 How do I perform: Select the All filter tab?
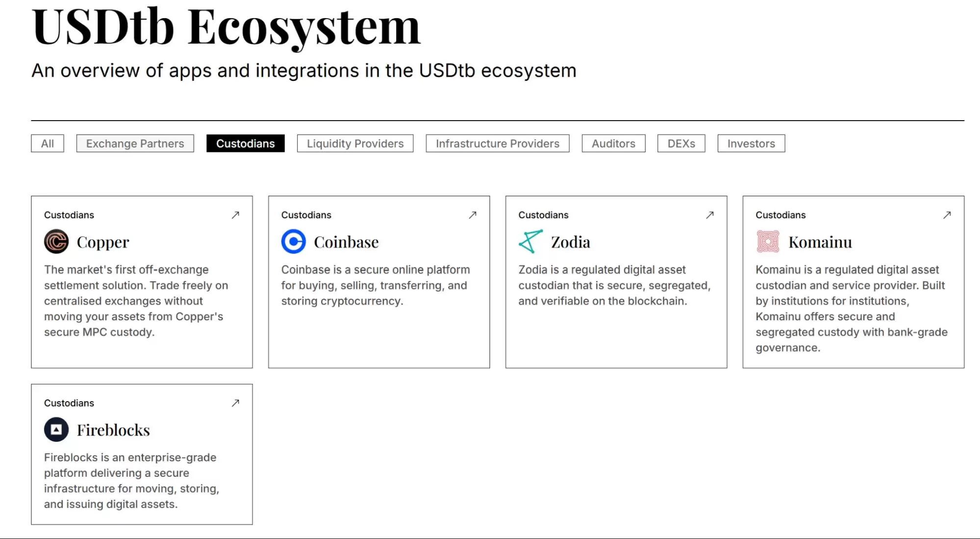[x=48, y=144]
